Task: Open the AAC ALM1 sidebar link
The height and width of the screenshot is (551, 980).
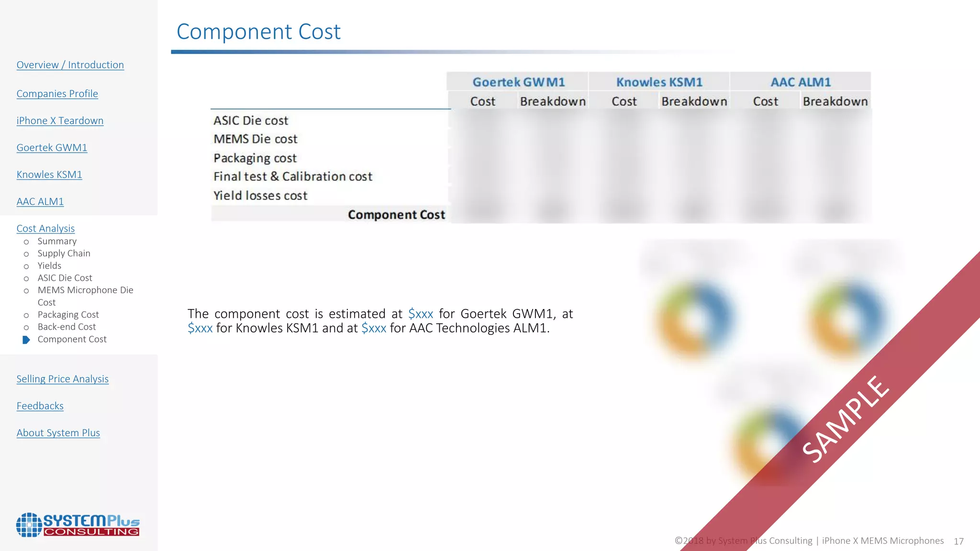Action: pyautogui.click(x=40, y=201)
